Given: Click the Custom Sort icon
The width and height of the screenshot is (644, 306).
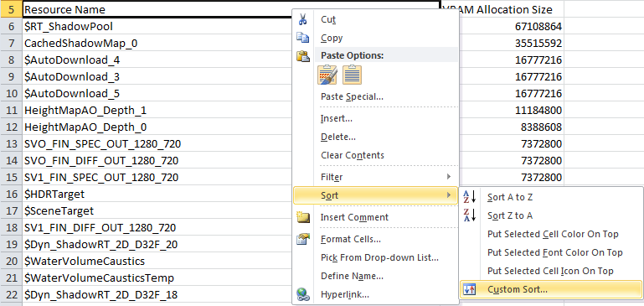Looking at the screenshot, I should click(x=469, y=289).
